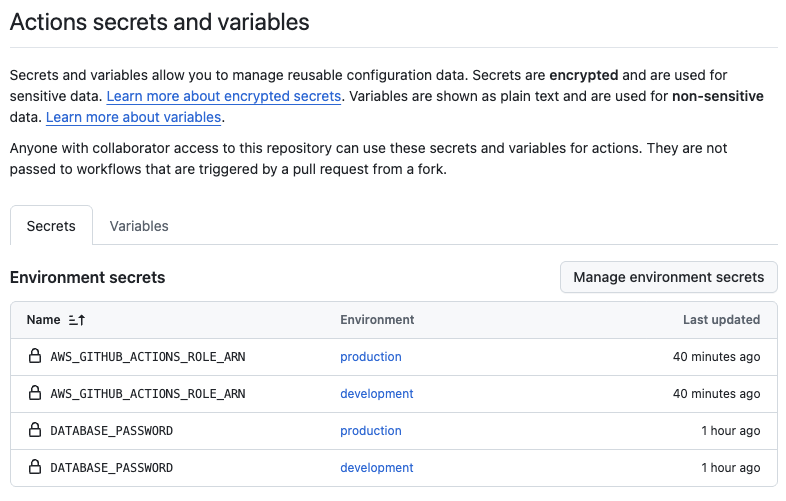Screen dimensions: 786x501
Task: Select AWS_GITHUB_ACTIONS_ROLE_ARN name in production row
Action: [x=148, y=357]
